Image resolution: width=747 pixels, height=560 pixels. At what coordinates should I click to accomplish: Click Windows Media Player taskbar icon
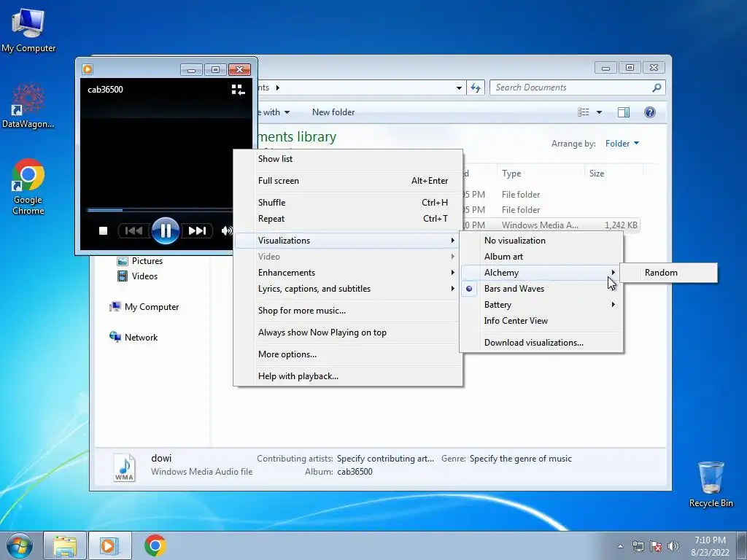click(109, 545)
